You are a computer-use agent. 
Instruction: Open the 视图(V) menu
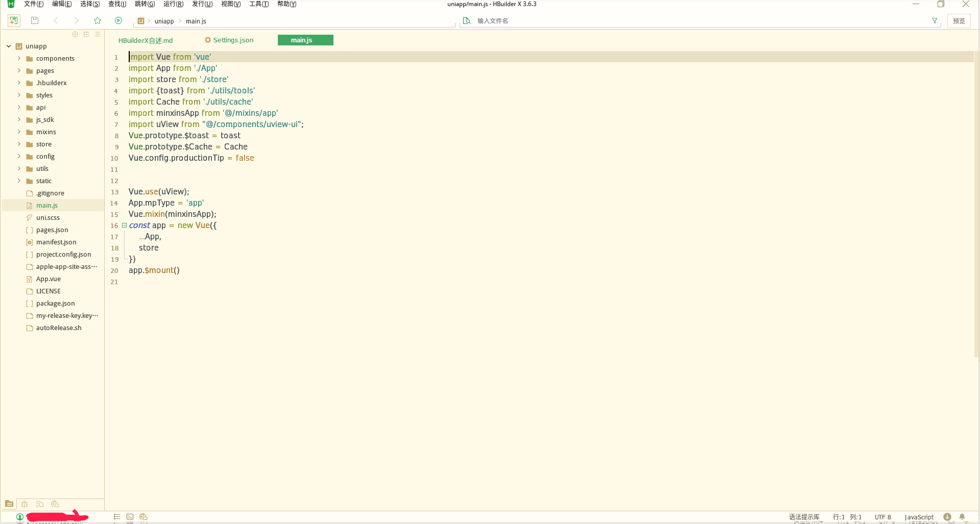231,4
